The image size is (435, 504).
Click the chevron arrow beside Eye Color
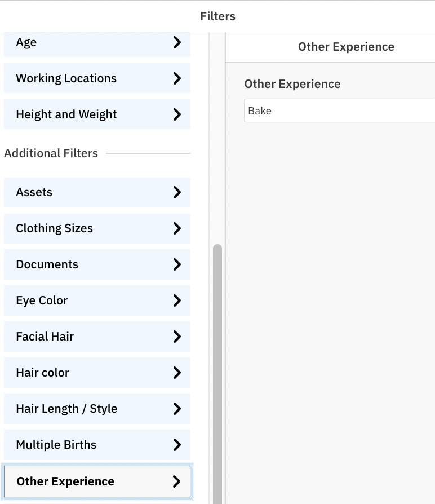(177, 300)
